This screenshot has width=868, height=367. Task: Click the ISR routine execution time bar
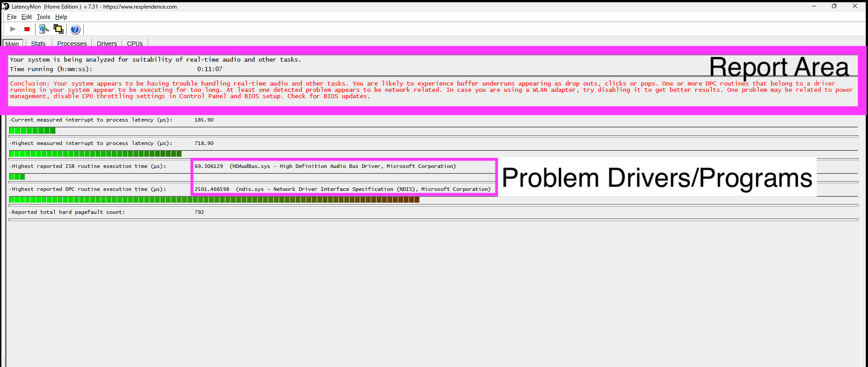[x=17, y=177]
